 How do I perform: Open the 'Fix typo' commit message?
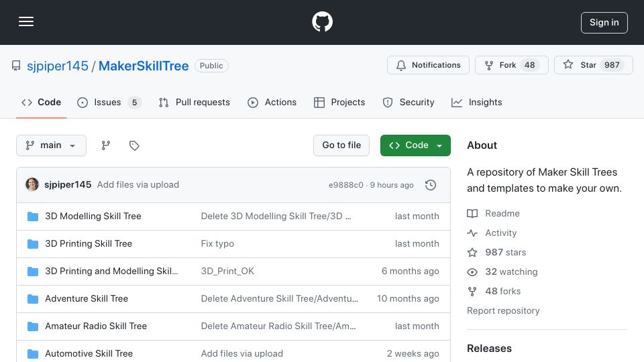[x=217, y=244]
